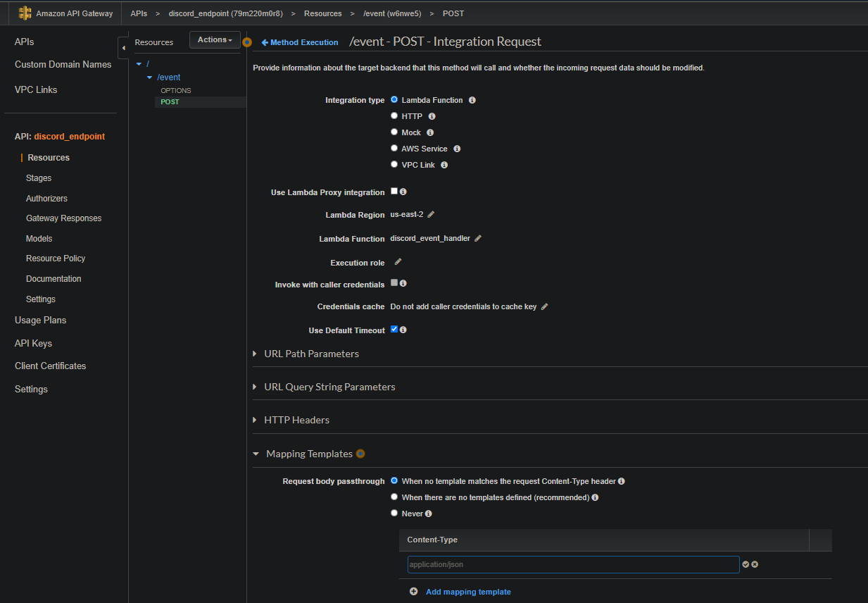868x603 pixels.
Task: Collapse the left navigation panel arrow
Action: pos(123,48)
